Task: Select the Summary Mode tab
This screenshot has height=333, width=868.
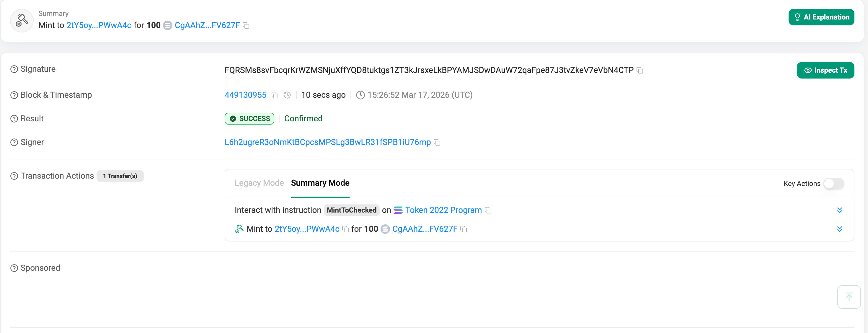Action: pos(320,183)
